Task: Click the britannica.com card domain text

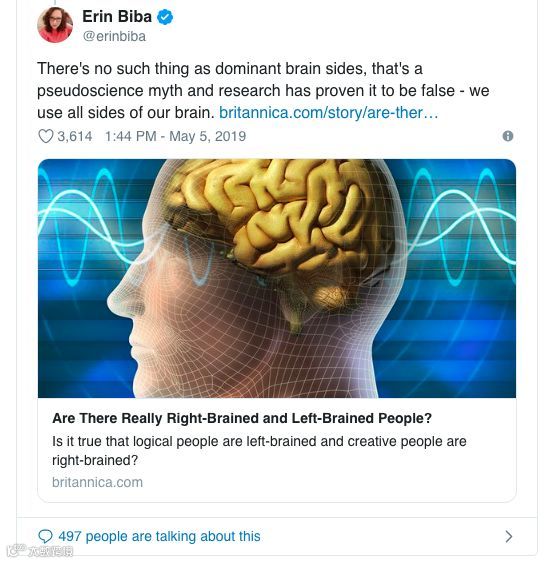Action: coord(97,482)
